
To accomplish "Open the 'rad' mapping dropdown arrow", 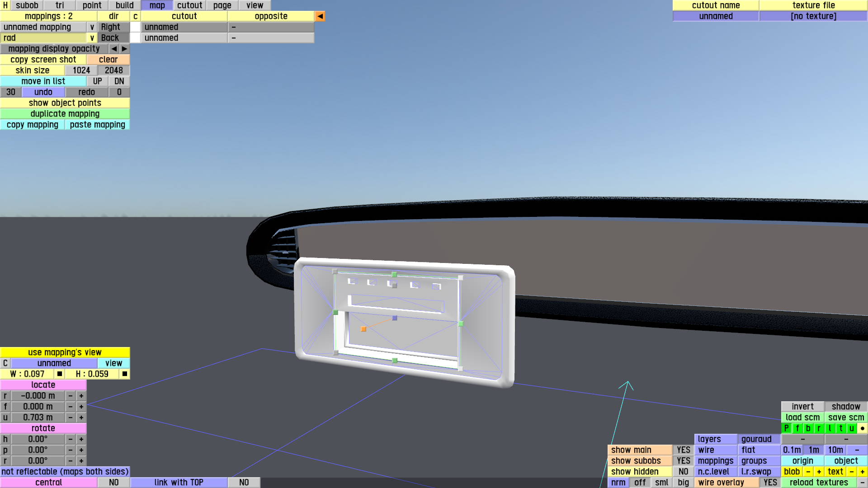I will [x=92, y=38].
